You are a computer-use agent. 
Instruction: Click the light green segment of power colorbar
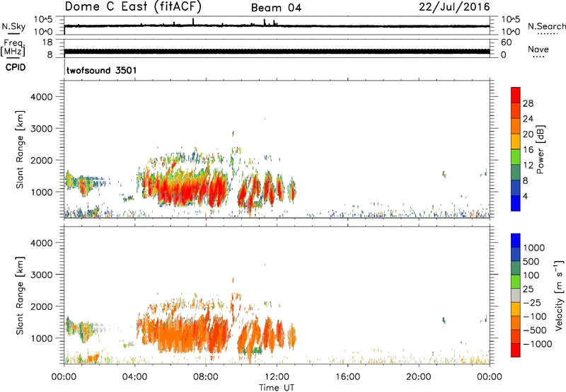pyautogui.click(x=516, y=157)
